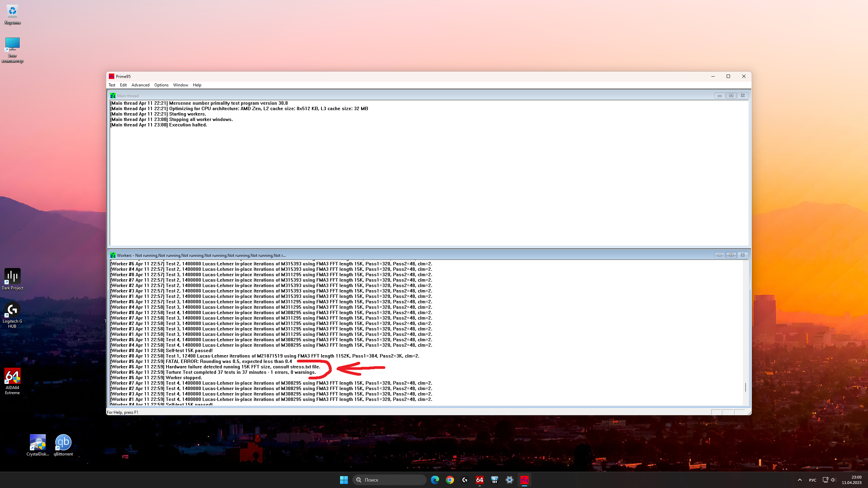Screen dimensions: 868x488
Task: Select the qBittorrent desktop shortcut
Action: pyautogui.click(x=63, y=445)
